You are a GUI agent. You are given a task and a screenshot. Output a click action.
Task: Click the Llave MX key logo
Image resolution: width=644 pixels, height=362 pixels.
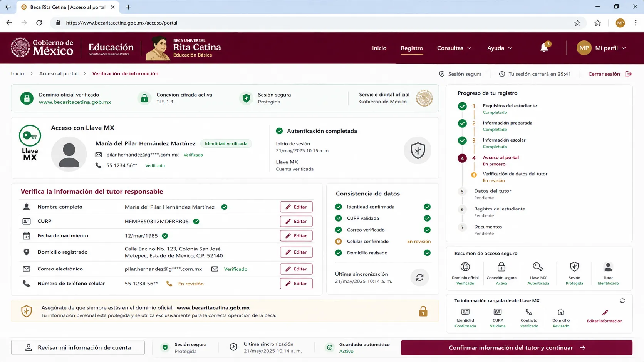tap(30, 136)
